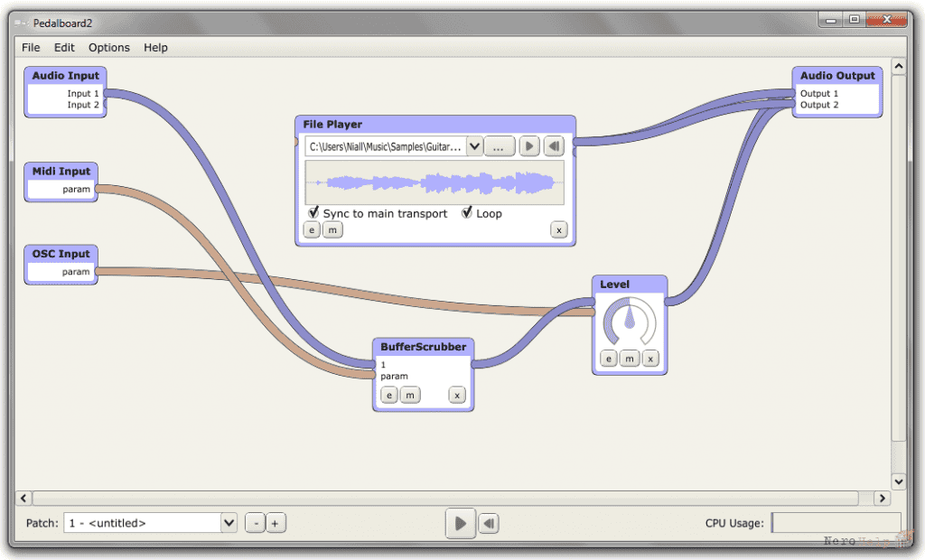The image size is (925, 560).
Task: Open File Player mappings m button
Action: pos(332,229)
